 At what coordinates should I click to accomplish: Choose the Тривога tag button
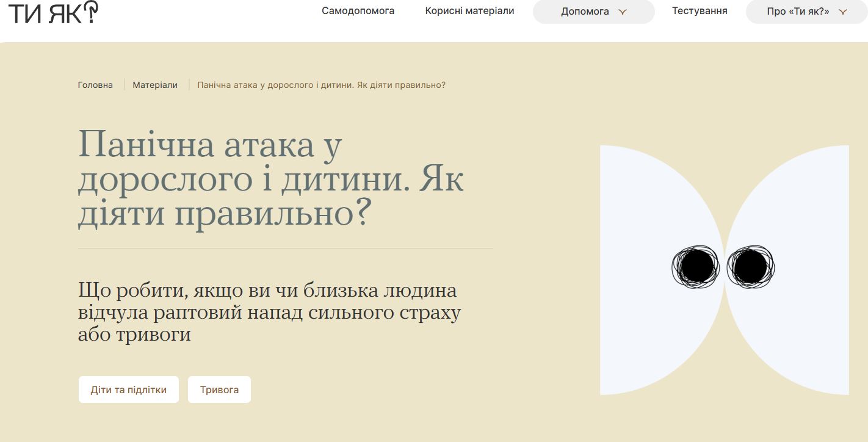click(x=219, y=389)
